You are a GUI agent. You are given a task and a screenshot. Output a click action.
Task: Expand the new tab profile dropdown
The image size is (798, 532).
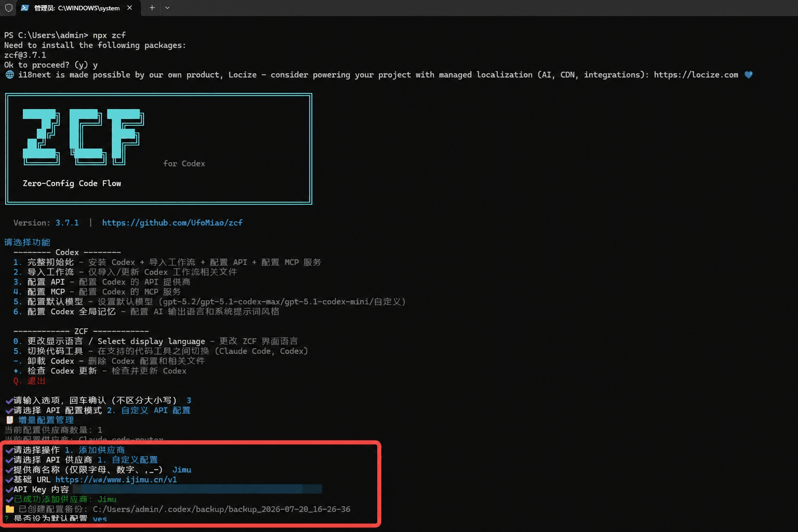click(x=167, y=8)
